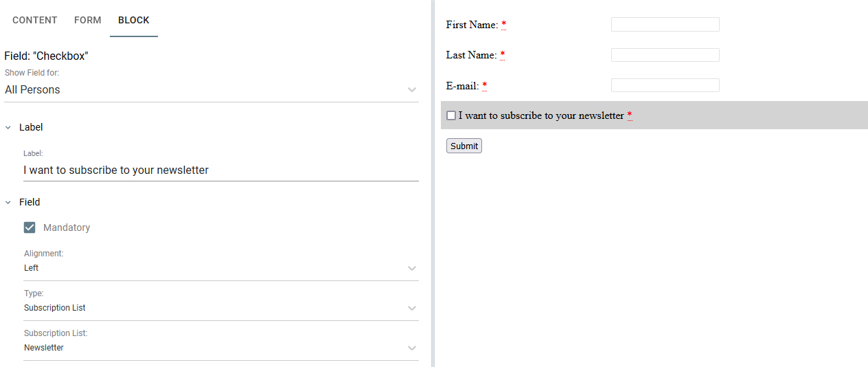Switch to the CONTENT tab
The height and width of the screenshot is (367, 868).
tap(35, 20)
